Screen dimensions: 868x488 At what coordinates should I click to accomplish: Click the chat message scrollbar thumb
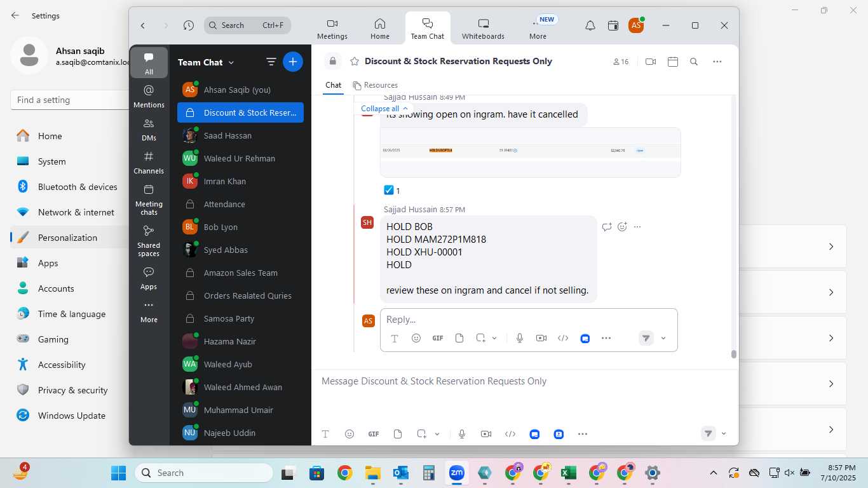point(734,355)
